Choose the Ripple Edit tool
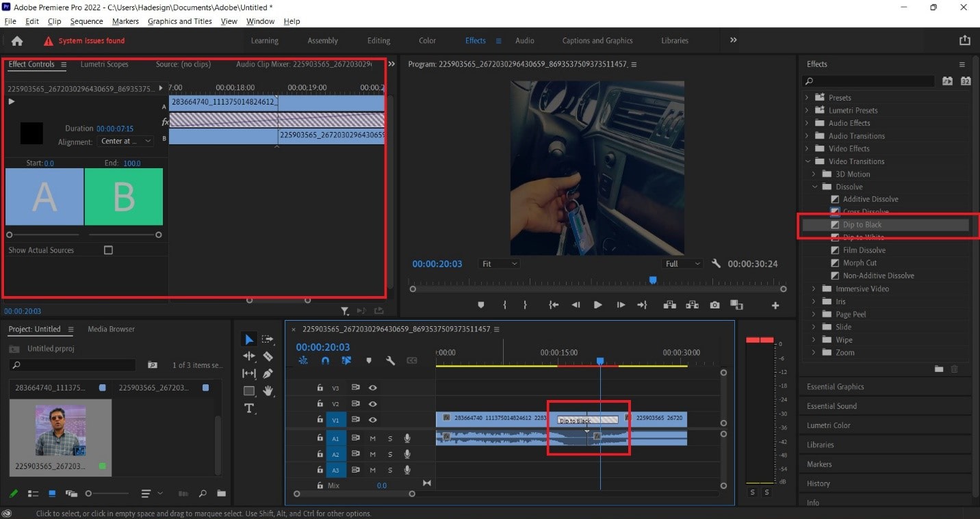 tap(249, 356)
